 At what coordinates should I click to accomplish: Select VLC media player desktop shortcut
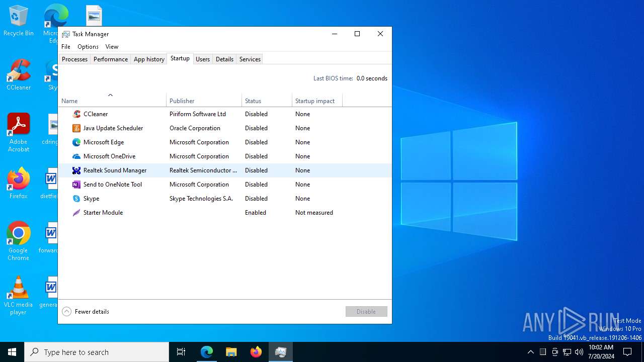click(19, 296)
